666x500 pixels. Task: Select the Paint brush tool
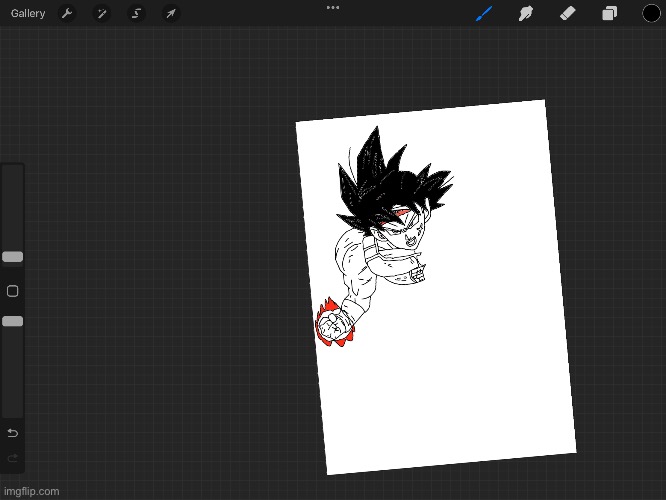[x=484, y=13]
